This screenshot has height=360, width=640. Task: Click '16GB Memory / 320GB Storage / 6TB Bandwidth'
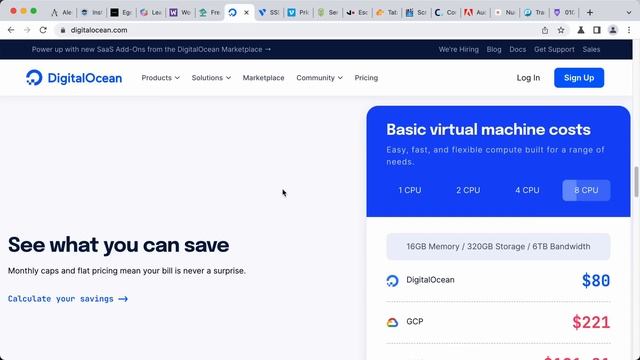[x=498, y=247]
